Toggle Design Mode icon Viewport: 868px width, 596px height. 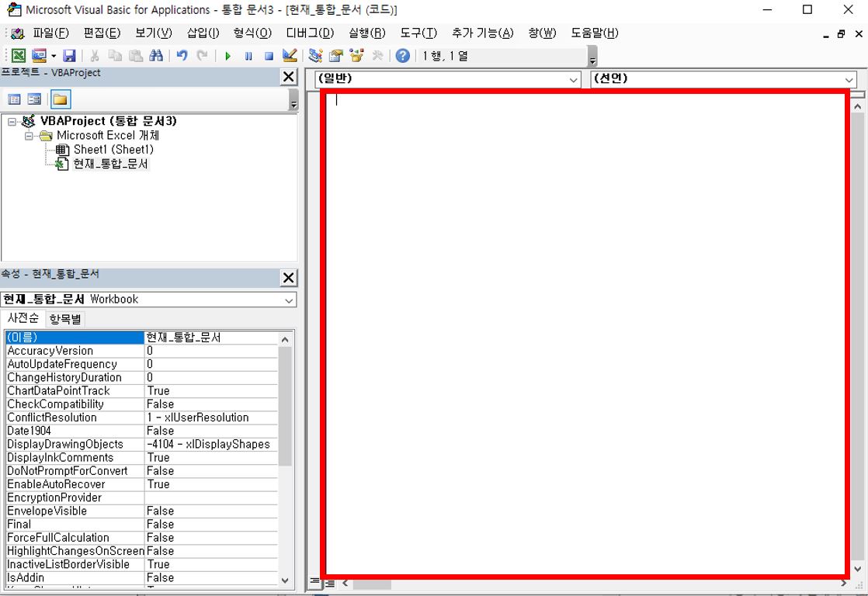point(290,55)
